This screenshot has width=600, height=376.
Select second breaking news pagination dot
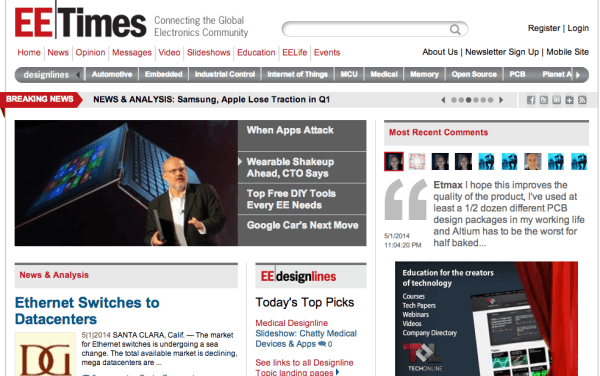(461, 100)
